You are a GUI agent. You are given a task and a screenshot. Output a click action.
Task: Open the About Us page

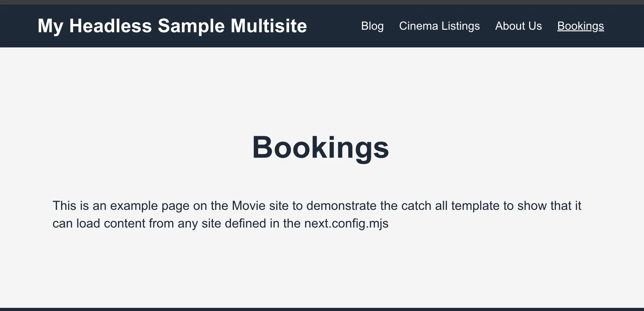(518, 26)
